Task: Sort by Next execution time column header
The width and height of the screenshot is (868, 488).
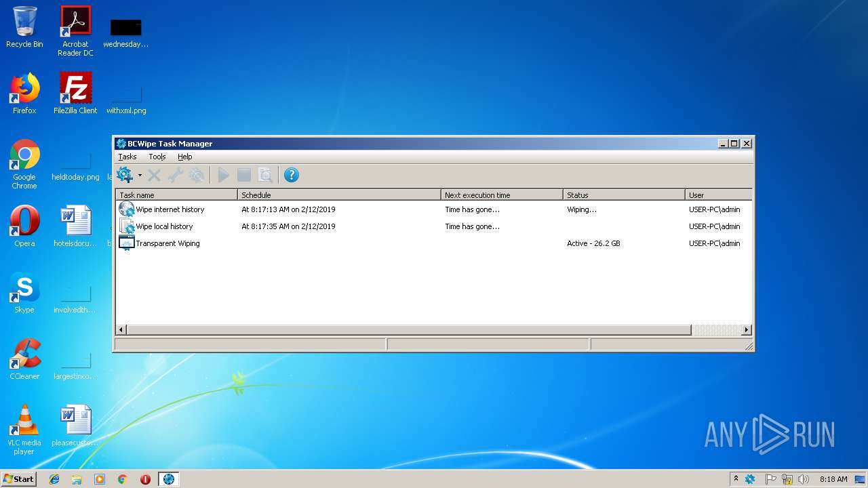Action: click(x=502, y=195)
